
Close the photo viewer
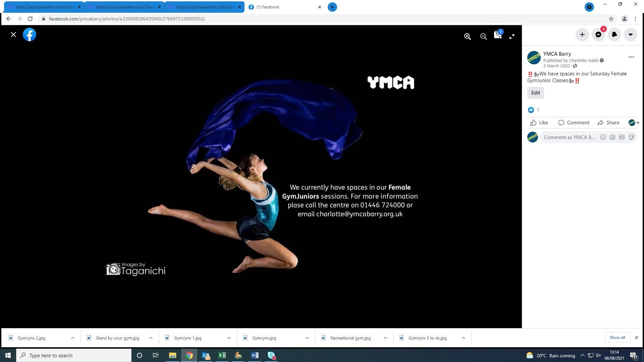(13, 35)
